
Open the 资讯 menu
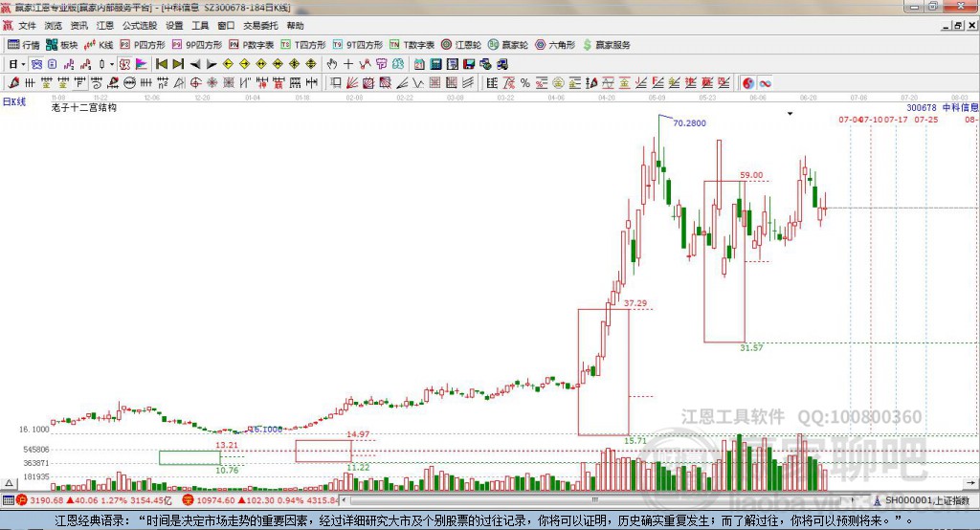pos(78,26)
